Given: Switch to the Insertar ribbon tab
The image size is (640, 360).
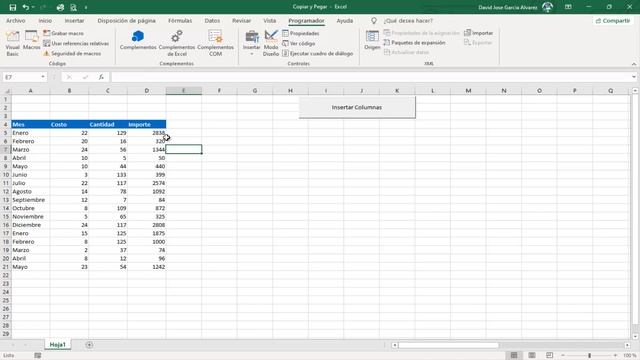Looking at the screenshot, I should [x=74, y=20].
